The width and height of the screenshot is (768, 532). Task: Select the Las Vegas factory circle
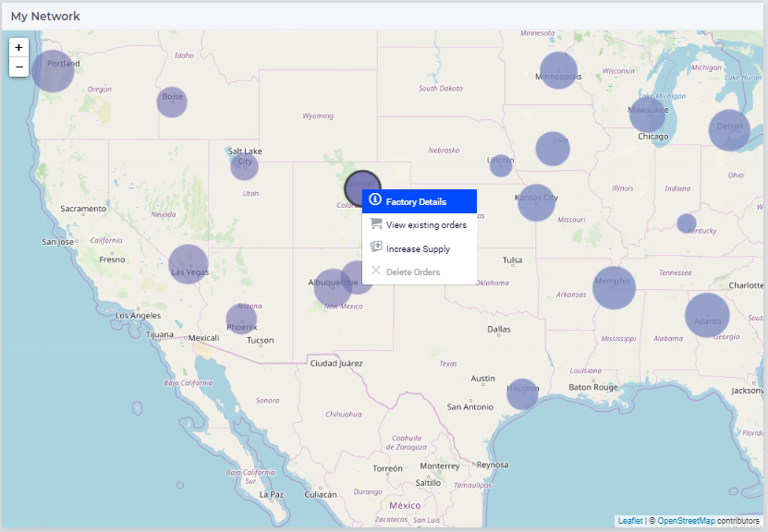click(x=189, y=265)
